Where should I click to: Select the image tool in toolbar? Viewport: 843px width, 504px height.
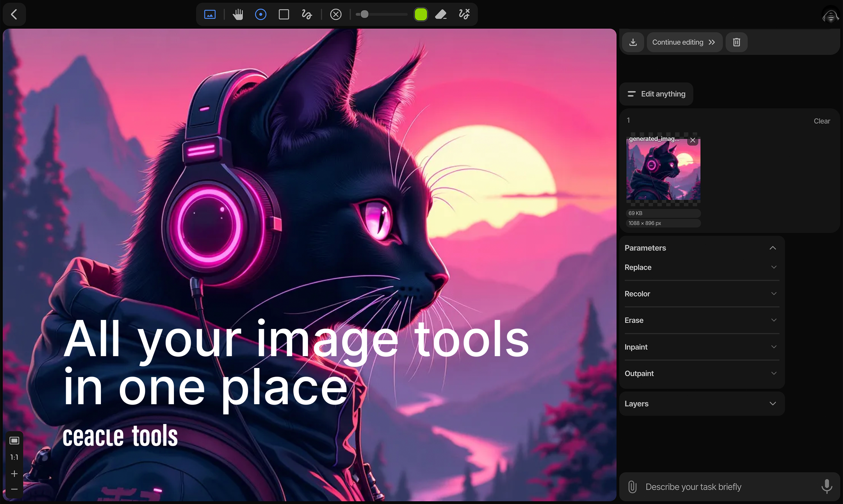click(210, 14)
